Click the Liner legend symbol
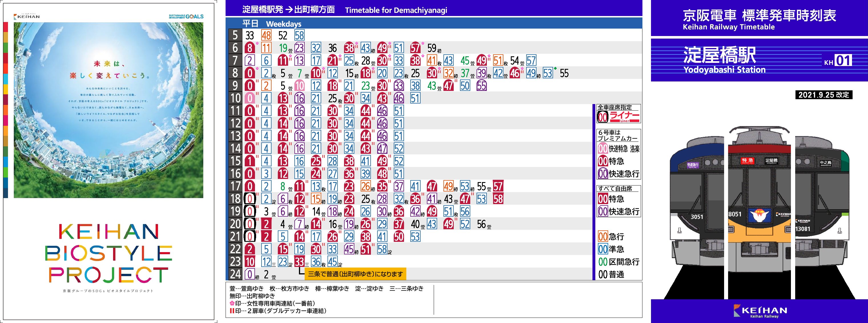 pyautogui.click(x=602, y=117)
